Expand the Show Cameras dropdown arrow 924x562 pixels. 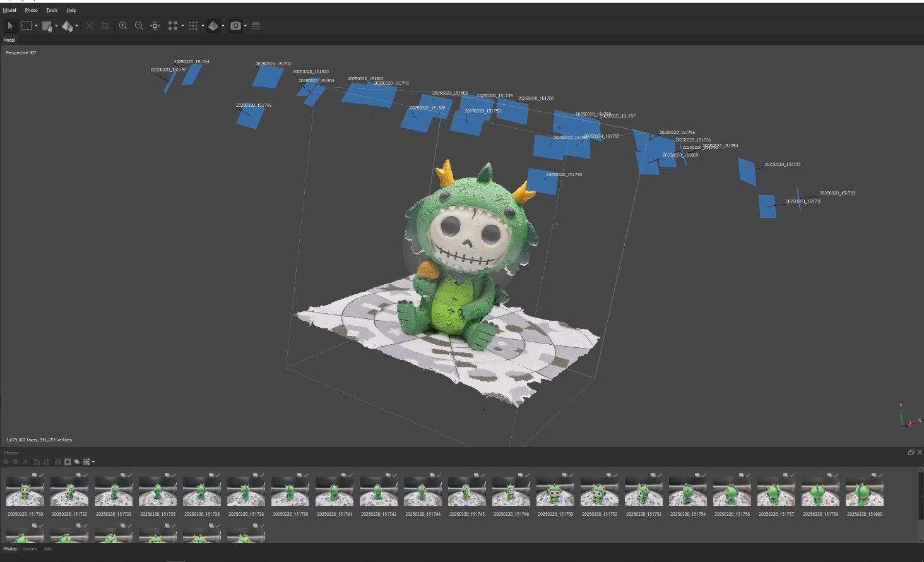[245, 26]
